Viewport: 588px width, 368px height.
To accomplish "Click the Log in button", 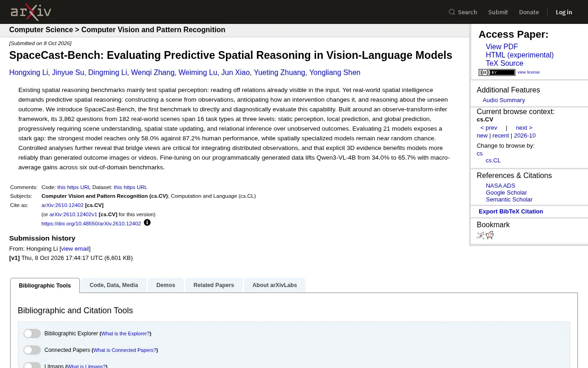I will click(x=564, y=12).
